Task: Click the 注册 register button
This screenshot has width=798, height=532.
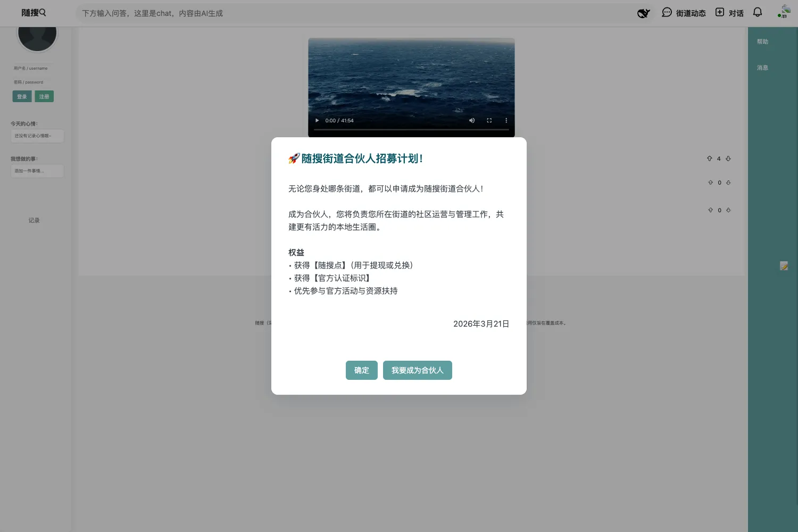Action: [44, 96]
